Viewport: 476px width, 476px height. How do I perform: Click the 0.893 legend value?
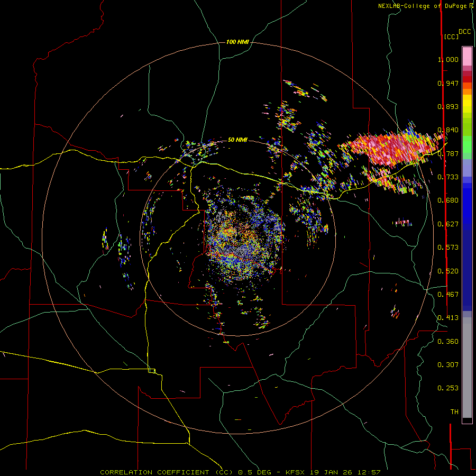[x=448, y=106]
